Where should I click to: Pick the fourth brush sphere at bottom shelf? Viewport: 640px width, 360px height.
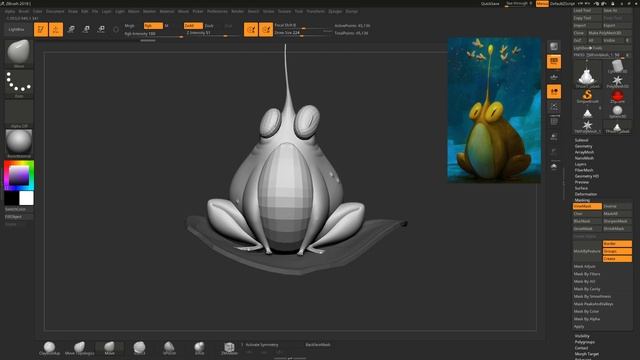(139, 348)
